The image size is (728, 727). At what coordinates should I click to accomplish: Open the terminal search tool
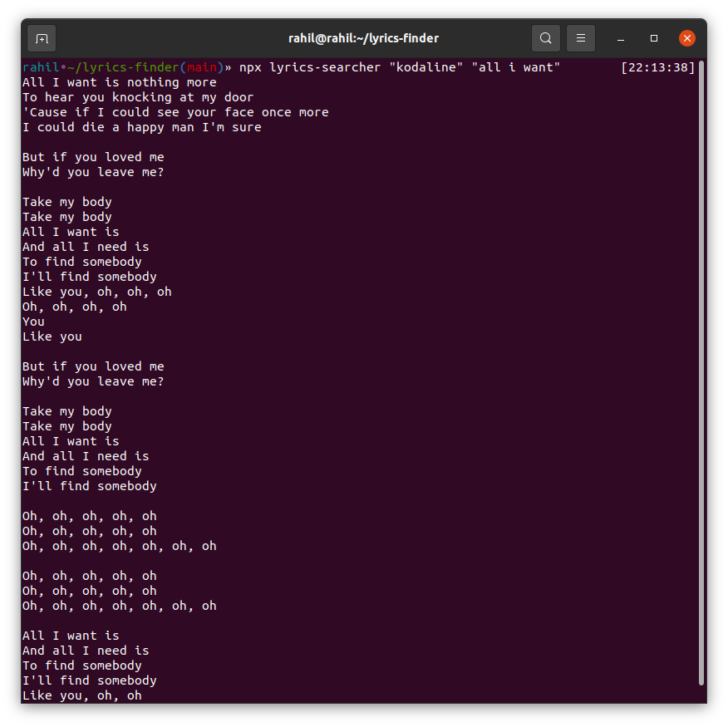pyautogui.click(x=545, y=38)
